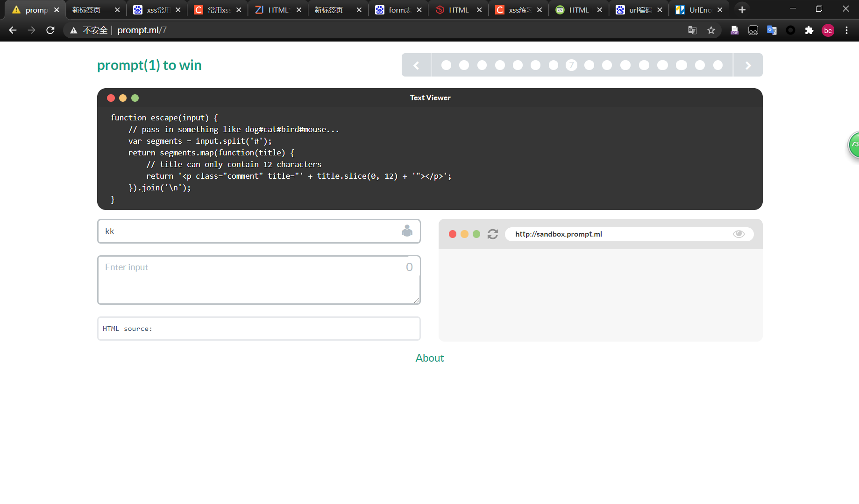Reload the current page

coord(50,30)
